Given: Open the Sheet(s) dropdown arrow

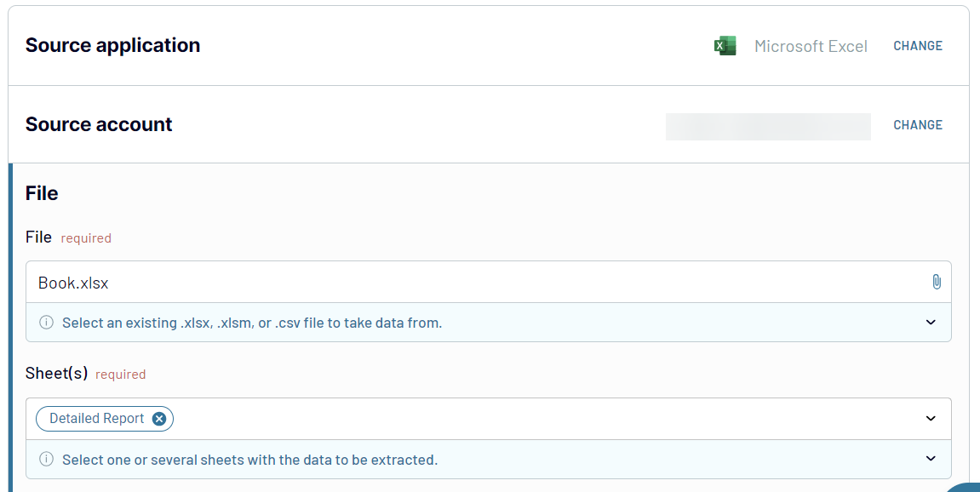Looking at the screenshot, I should (x=931, y=419).
